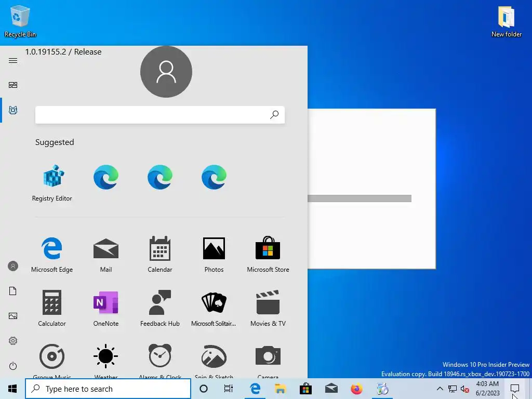Image resolution: width=532 pixels, height=399 pixels.
Task: Open Pictures from Start sidebar
Action: [x=13, y=316]
